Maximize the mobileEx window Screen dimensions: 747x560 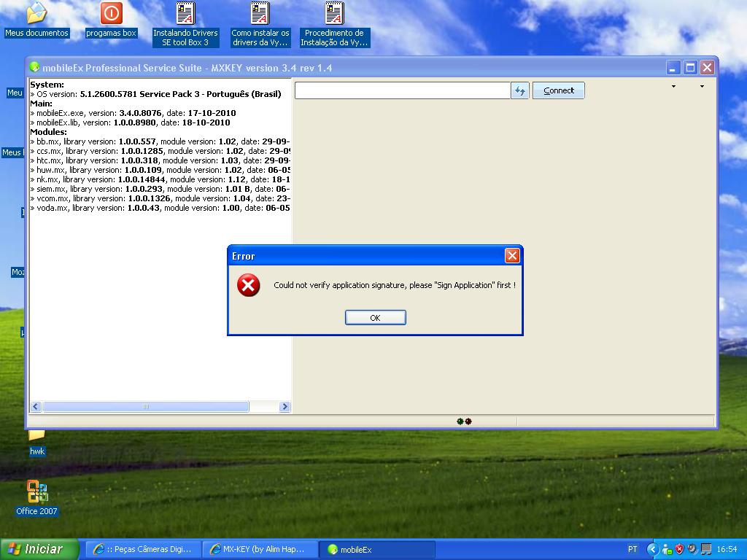(690, 68)
